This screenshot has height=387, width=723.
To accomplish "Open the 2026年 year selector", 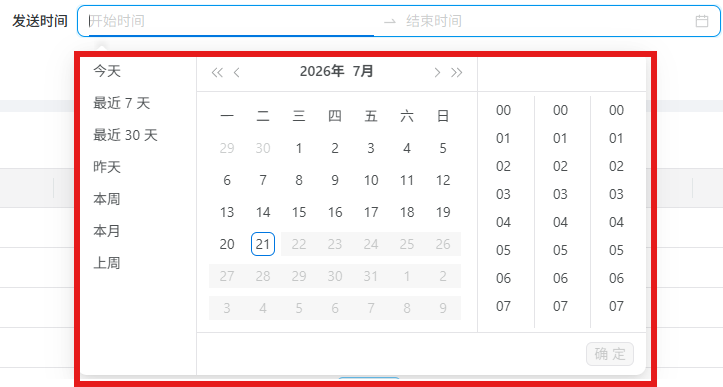I will click(x=322, y=71).
